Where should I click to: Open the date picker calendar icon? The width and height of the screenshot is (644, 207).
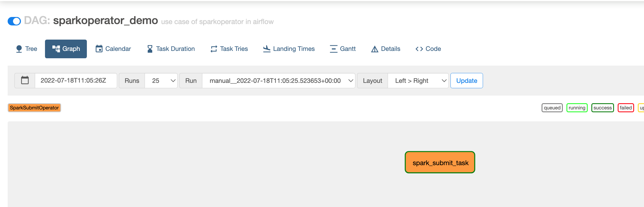point(25,81)
